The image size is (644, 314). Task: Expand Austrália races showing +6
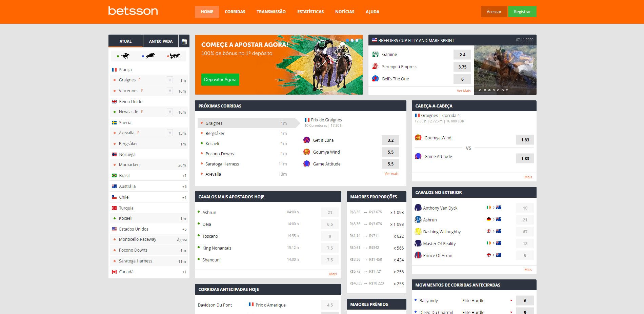pos(149,187)
